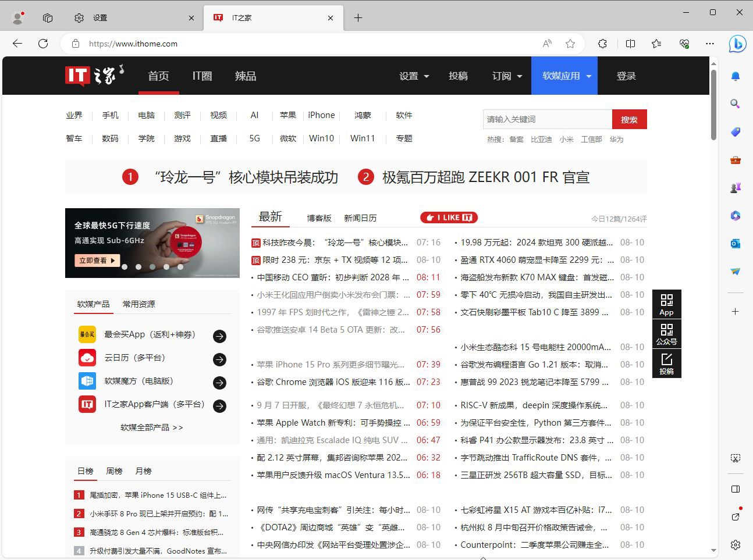753x560 pixels.
Task: Switch to 常用资源 tab
Action: coord(138,304)
